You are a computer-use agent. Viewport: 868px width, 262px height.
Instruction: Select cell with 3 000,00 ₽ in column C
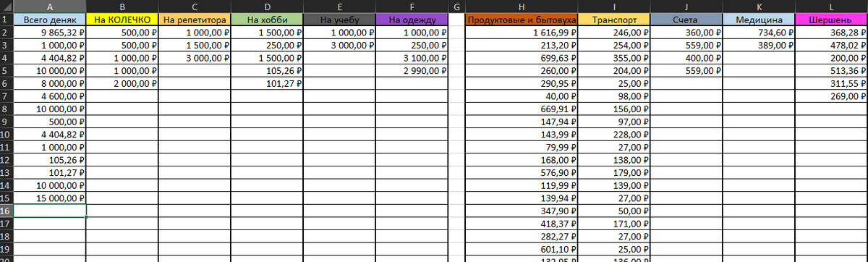pos(195,59)
